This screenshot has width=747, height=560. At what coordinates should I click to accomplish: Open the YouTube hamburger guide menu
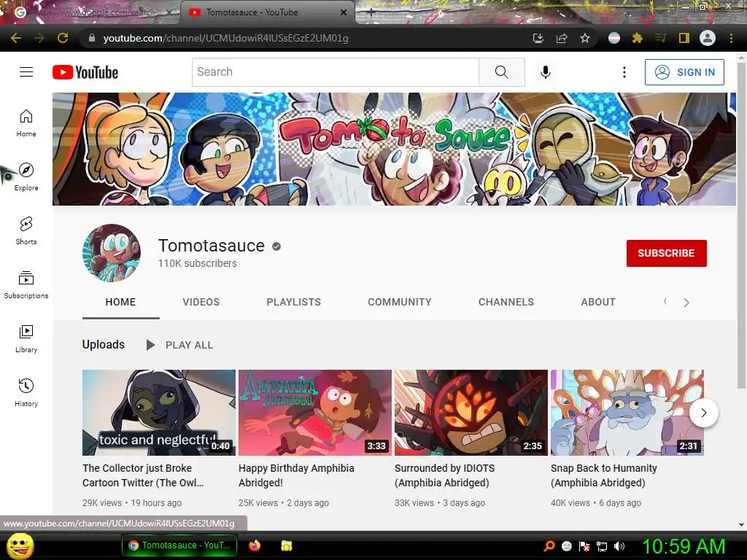click(26, 72)
